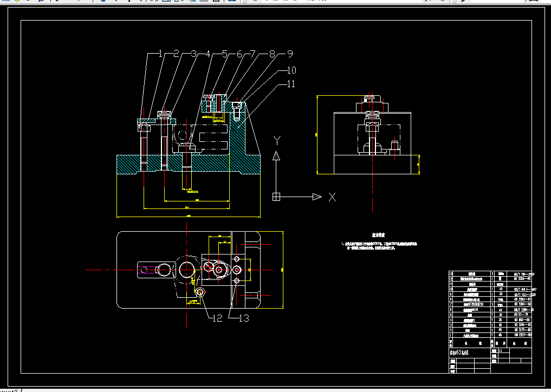Select the hatched base plate in section view
This screenshot has width=551, height=392.
pos(189,164)
